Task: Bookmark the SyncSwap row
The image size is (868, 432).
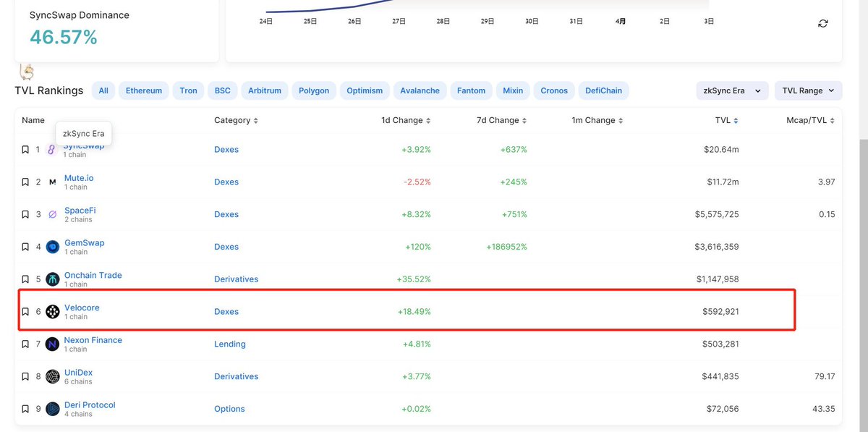Action: click(25, 150)
